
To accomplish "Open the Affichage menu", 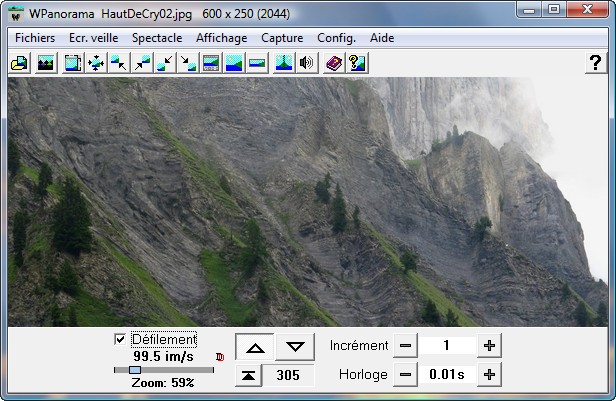I will tap(222, 37).
